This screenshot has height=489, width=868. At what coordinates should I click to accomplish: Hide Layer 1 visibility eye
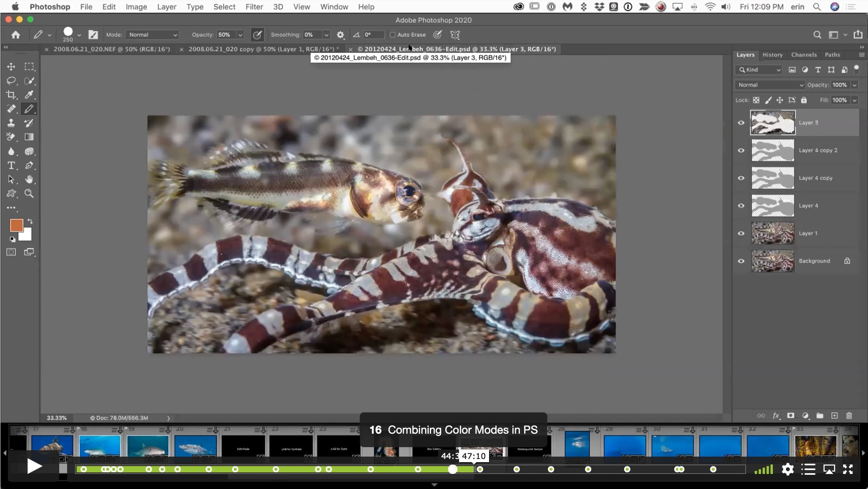[x=741, y=233]
